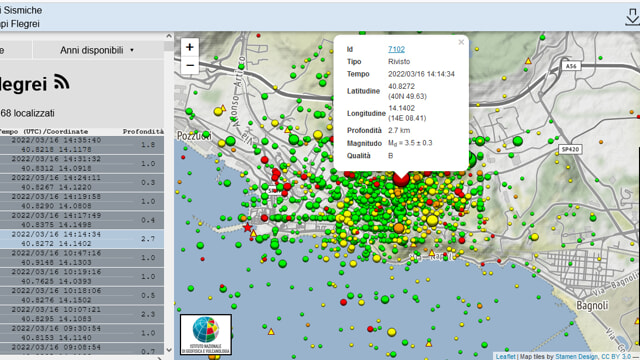Click scroll down arrow of event list

(x=169, y=350)
